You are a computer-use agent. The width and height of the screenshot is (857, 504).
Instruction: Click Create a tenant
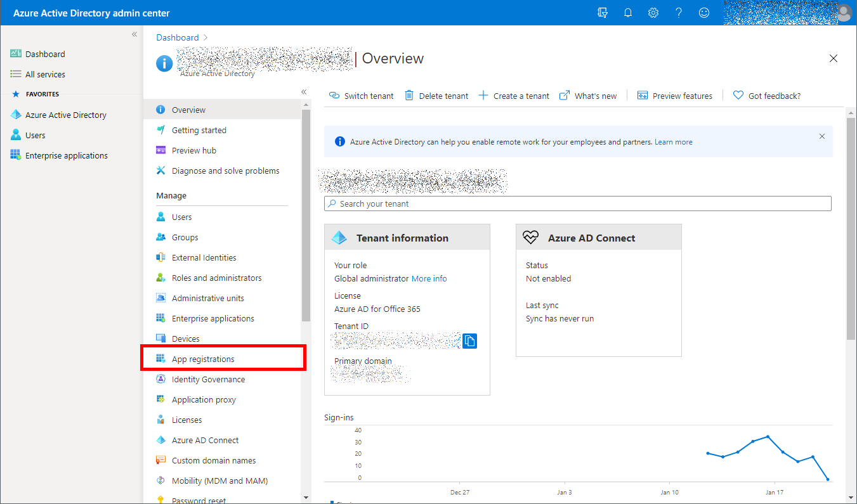514,96
